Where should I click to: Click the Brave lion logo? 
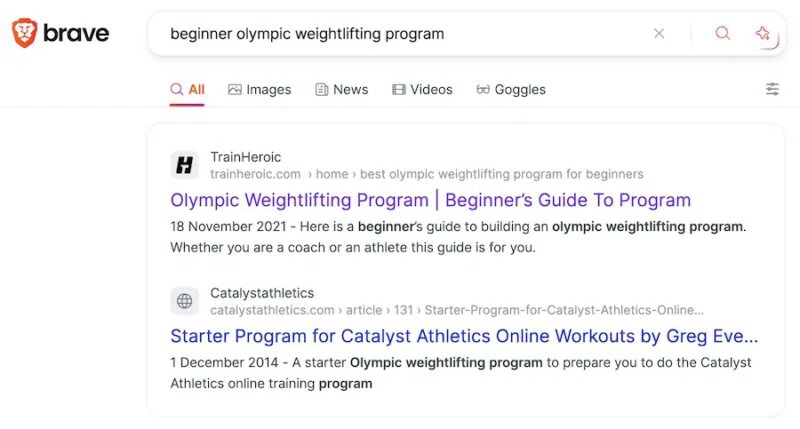24,33
